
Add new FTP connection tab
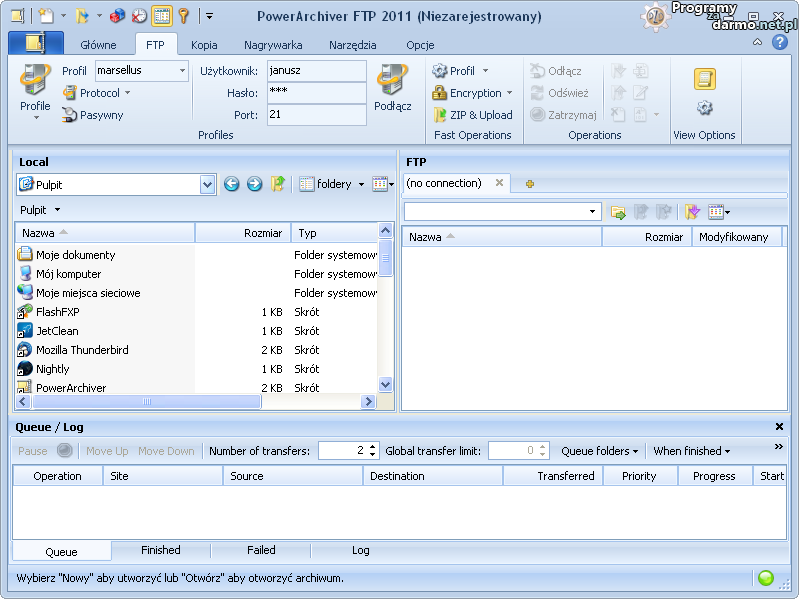[x=530, y=184]
